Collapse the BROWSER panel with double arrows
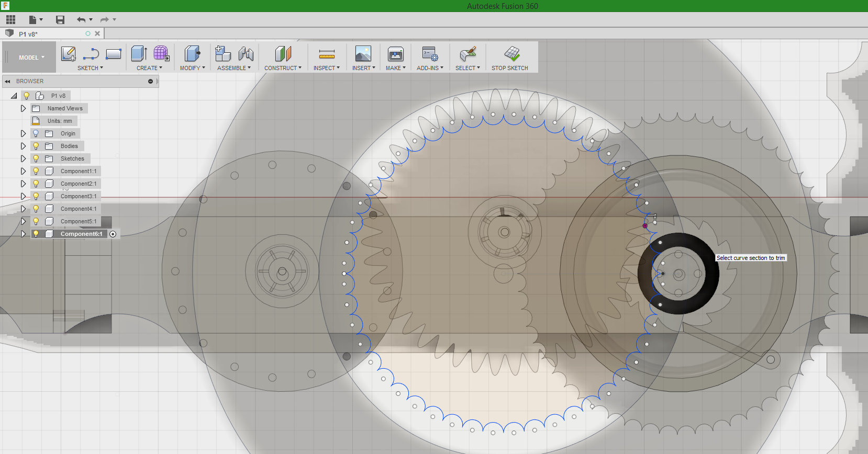This screenshot has height=454, width=868. (x=7, y=81)
